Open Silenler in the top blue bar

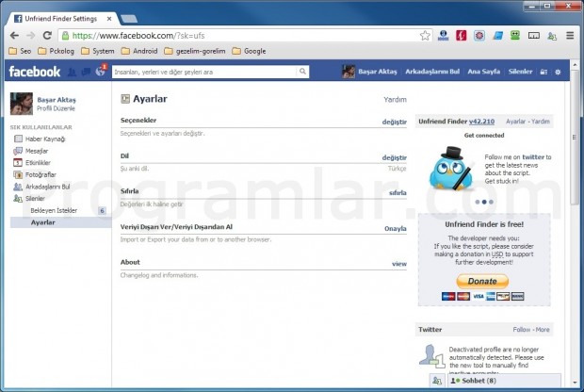520,72
